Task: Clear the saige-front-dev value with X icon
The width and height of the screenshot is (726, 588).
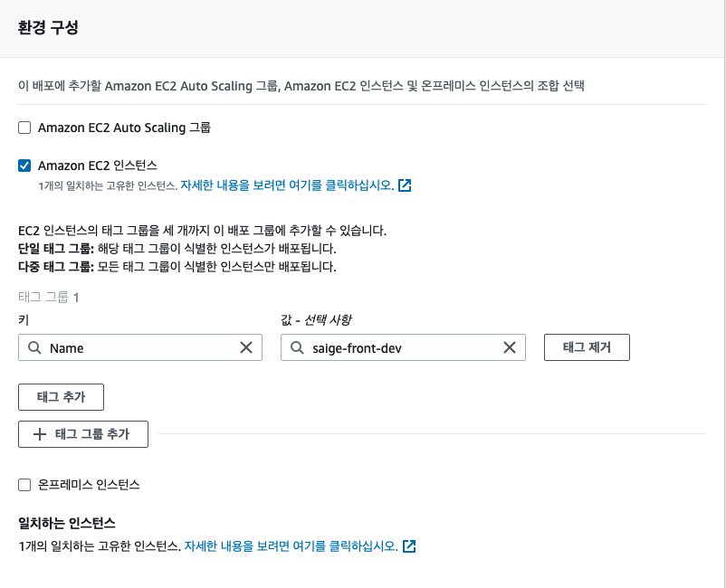Action: [510, 347]
